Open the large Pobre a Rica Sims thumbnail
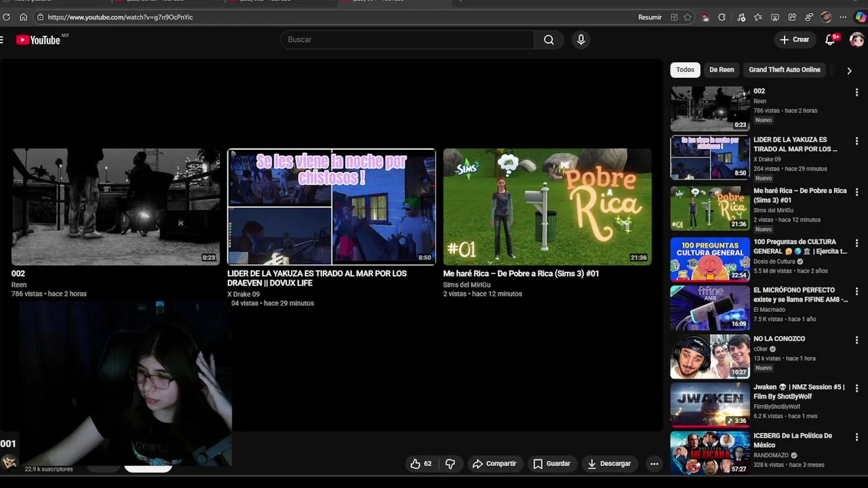This screenshot has height=488, width=868. 547,207
